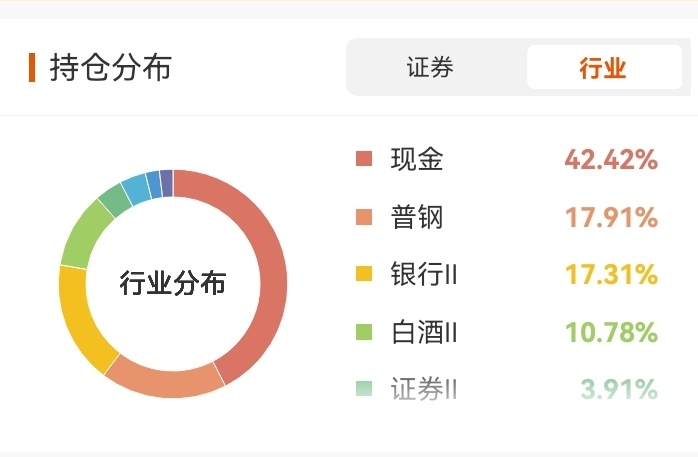Open the 银行II legend entry
Screen dimensions: 698x457
point(424,274)
